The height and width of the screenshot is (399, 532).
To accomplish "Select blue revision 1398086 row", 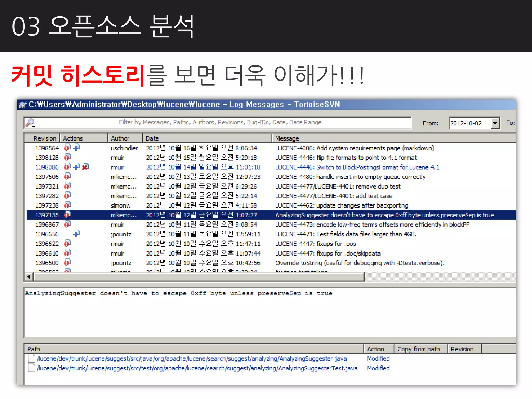I will [271, 167].
